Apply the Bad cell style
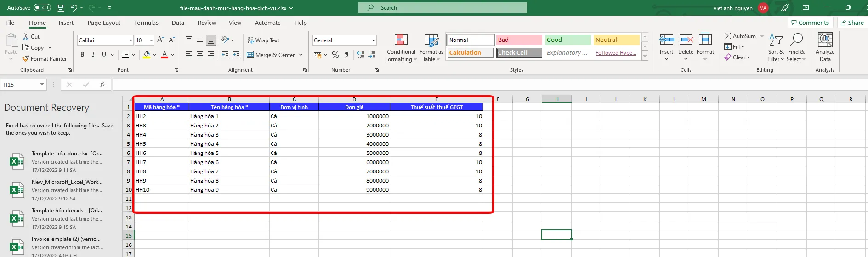Viewport: 868px width, 257px height. tap(519, 40)
